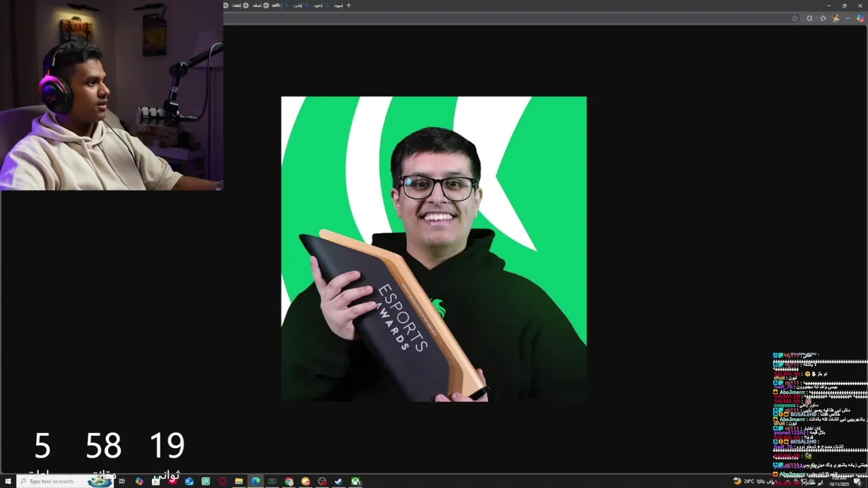Open the browser extensions icon in toolbar
868x488 pixels.
click(x=809, y=18)
